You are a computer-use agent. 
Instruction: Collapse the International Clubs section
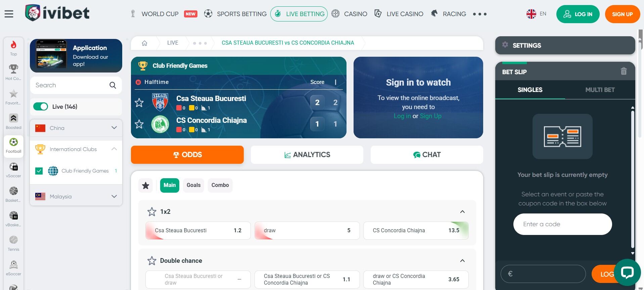tap(114, 149)
